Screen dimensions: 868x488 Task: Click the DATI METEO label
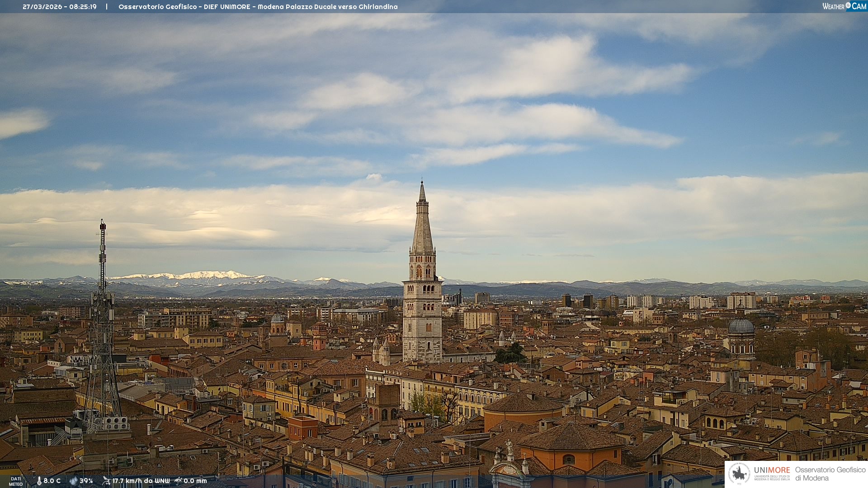click(16, 482)
